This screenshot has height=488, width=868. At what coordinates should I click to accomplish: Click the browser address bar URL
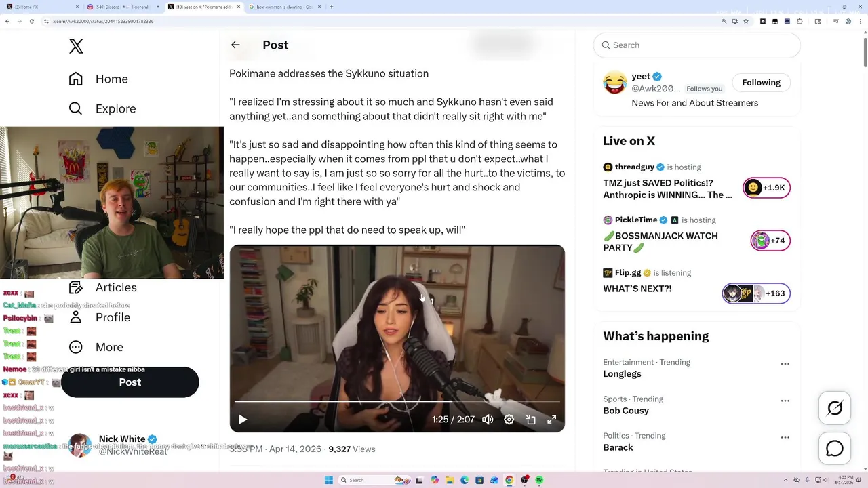pos(103,21)
